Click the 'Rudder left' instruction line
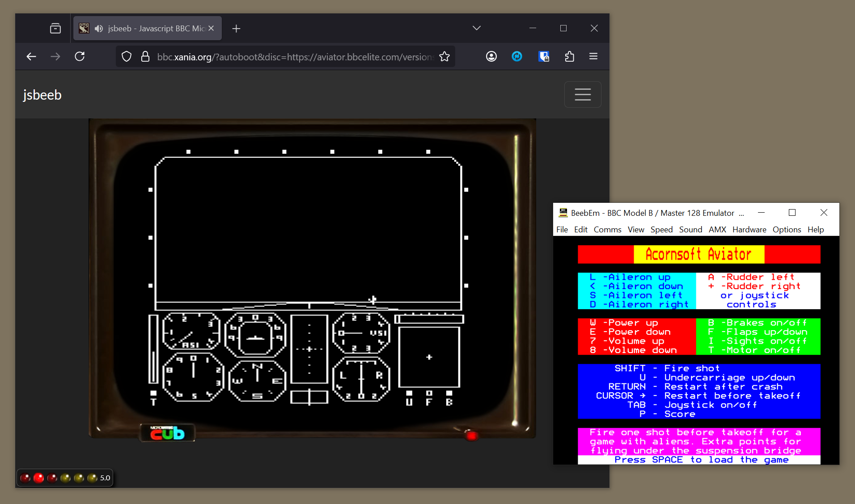The image size is (855, 504). 751,277
